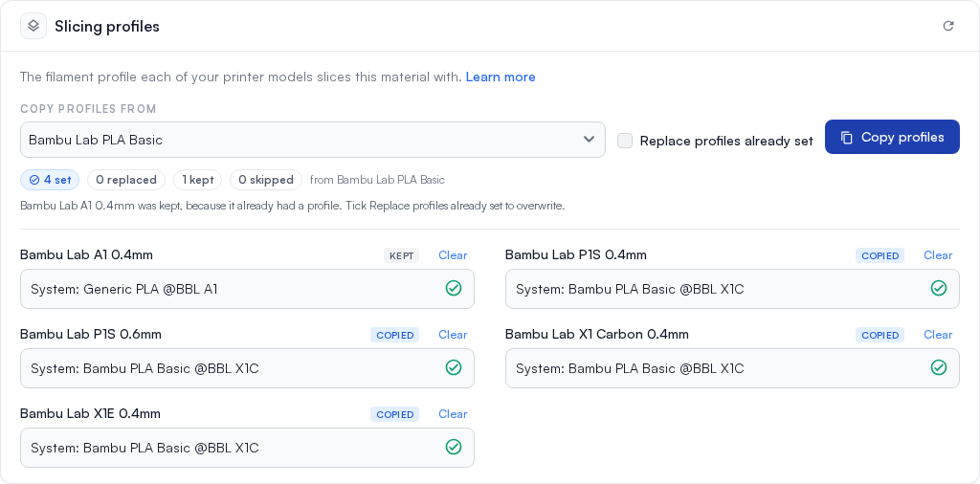
Task: Click the X1 Carbon 0.4mm profile input field
Action: coord(732,368)
